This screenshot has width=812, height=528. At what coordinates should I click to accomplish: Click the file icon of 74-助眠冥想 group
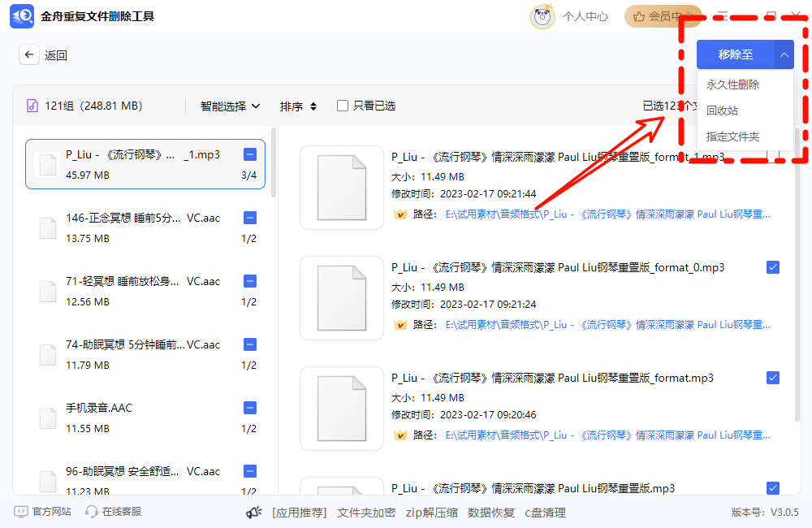coord(48,355)
